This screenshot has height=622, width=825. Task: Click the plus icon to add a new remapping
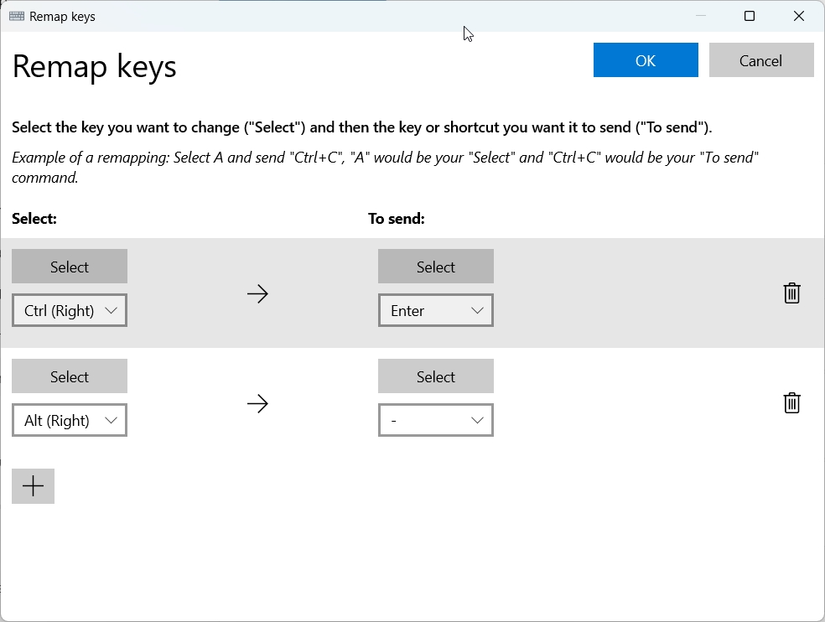(33, 486)
